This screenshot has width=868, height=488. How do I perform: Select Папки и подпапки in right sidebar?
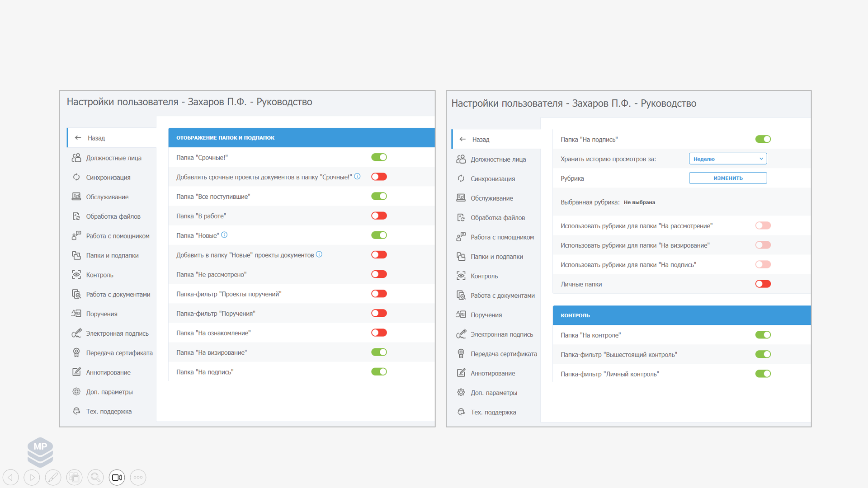click(496, 256)
